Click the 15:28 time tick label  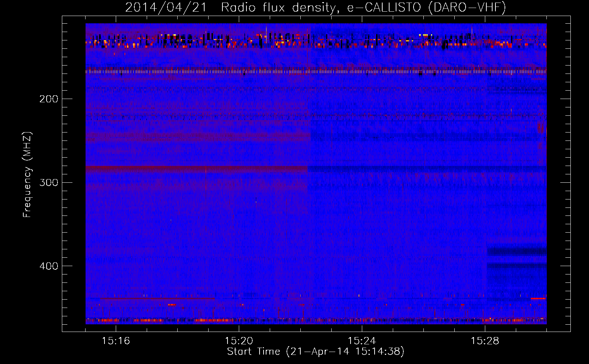click(485, 341)
